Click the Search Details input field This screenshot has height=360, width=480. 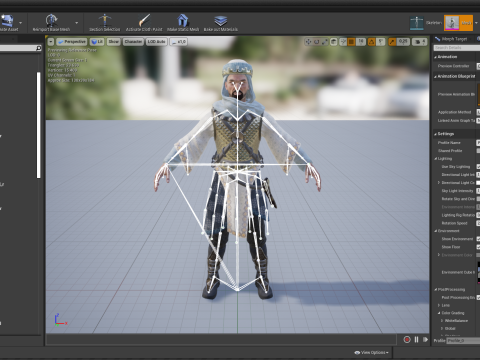[457, 48]
